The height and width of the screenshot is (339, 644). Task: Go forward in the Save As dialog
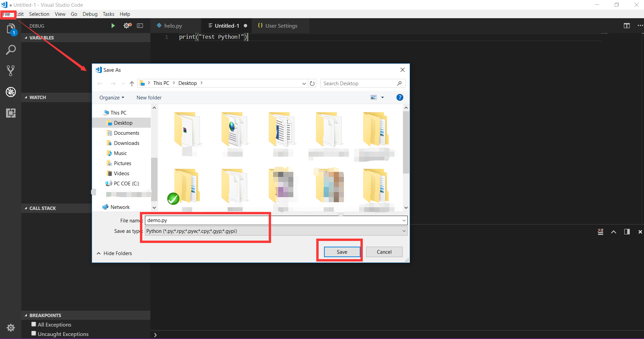pos(113,84)
